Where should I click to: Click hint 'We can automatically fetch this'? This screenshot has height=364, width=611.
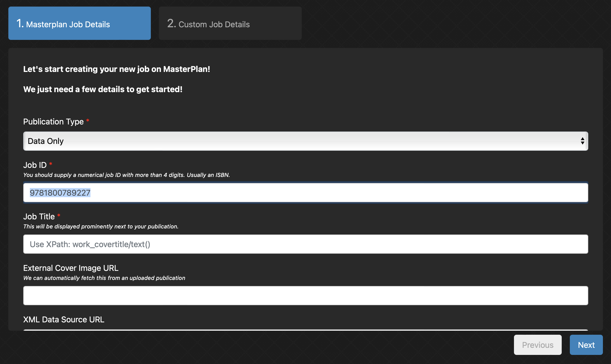[104, 278]
